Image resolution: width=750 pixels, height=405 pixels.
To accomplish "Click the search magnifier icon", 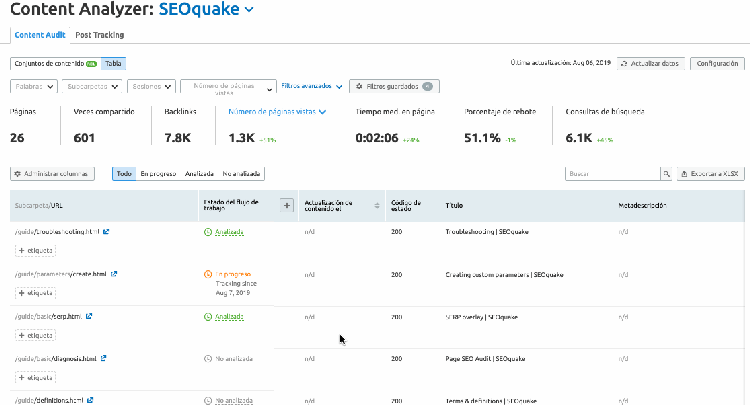I will (666, 174).
